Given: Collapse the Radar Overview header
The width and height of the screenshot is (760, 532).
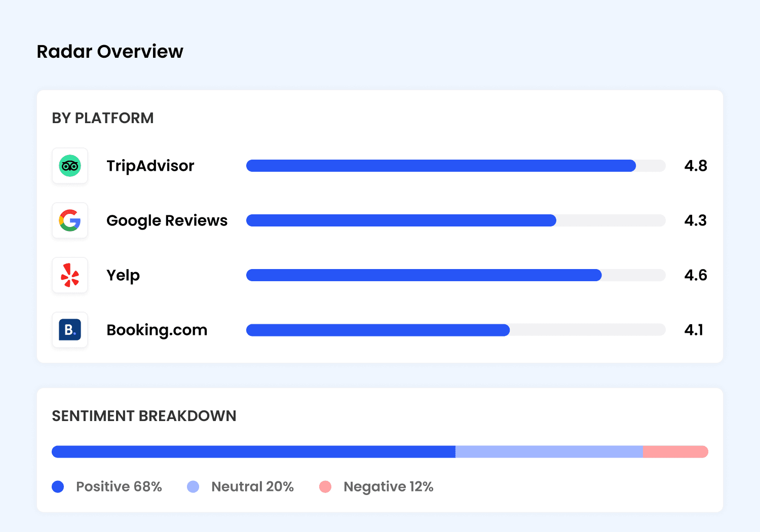Looking at the screenshot, I should pos(109,51).
